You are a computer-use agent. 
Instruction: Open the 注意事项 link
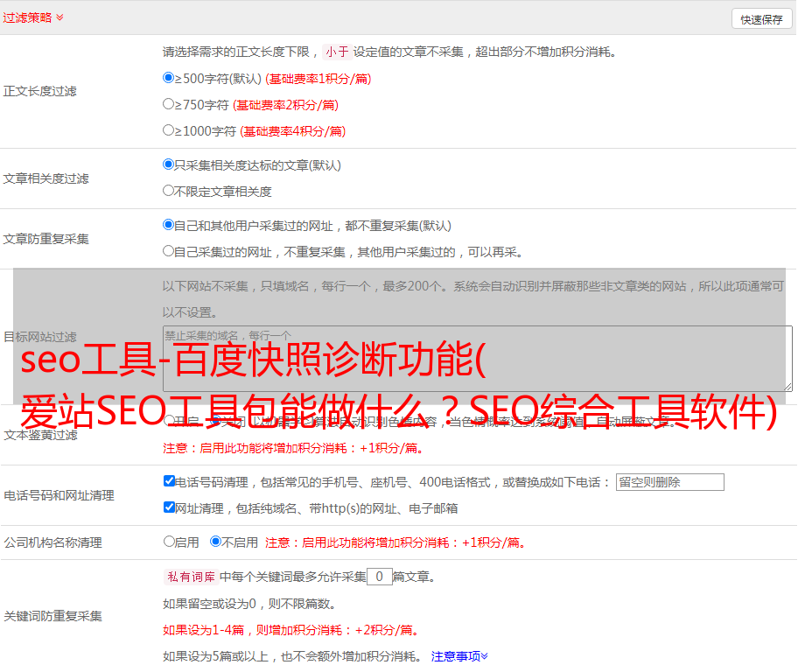pos(459,656)
